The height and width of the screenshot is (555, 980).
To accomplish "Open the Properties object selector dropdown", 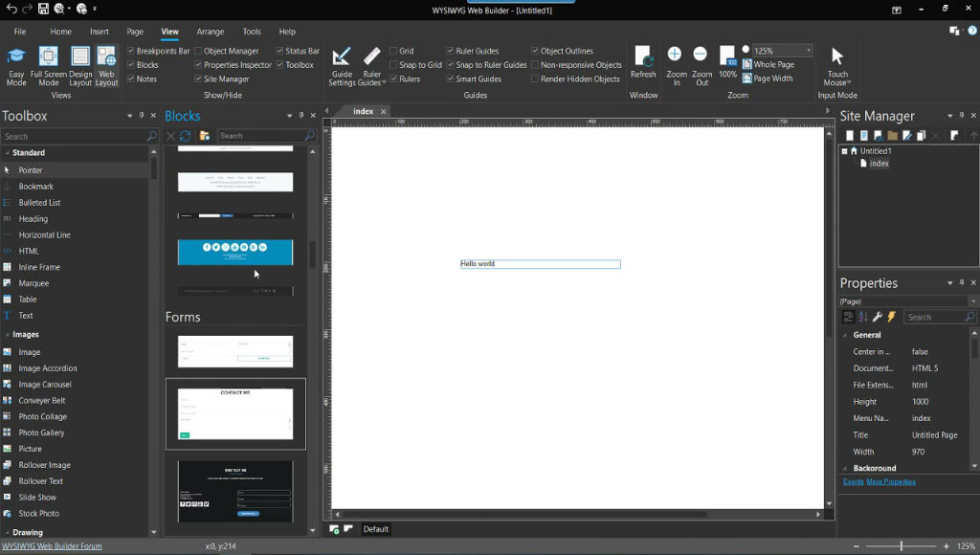I will (x=972, y=301).
